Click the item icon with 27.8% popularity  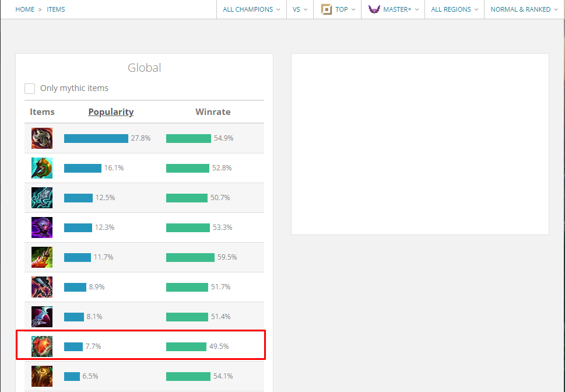42,138
